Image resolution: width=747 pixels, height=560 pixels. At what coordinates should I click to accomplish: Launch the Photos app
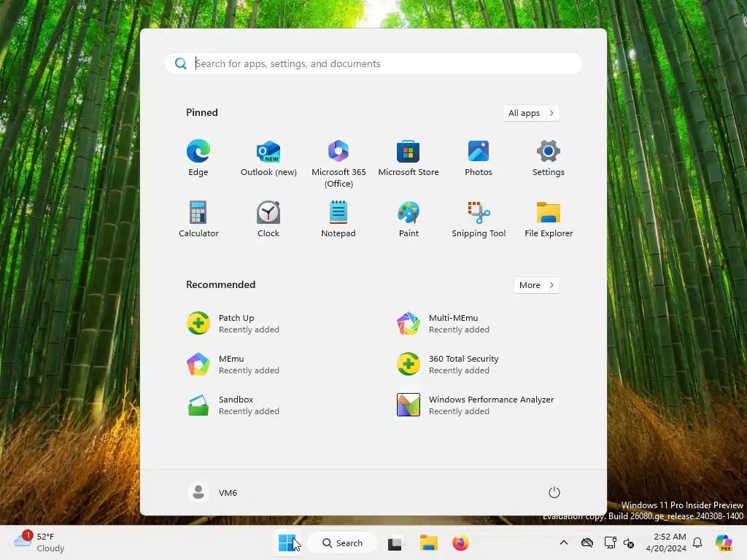click(x=479, y=158)
